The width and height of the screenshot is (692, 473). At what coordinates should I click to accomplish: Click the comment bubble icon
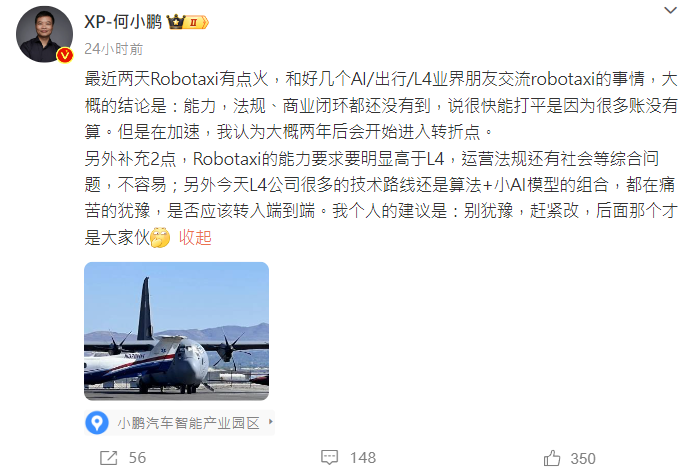click(329, 458)
